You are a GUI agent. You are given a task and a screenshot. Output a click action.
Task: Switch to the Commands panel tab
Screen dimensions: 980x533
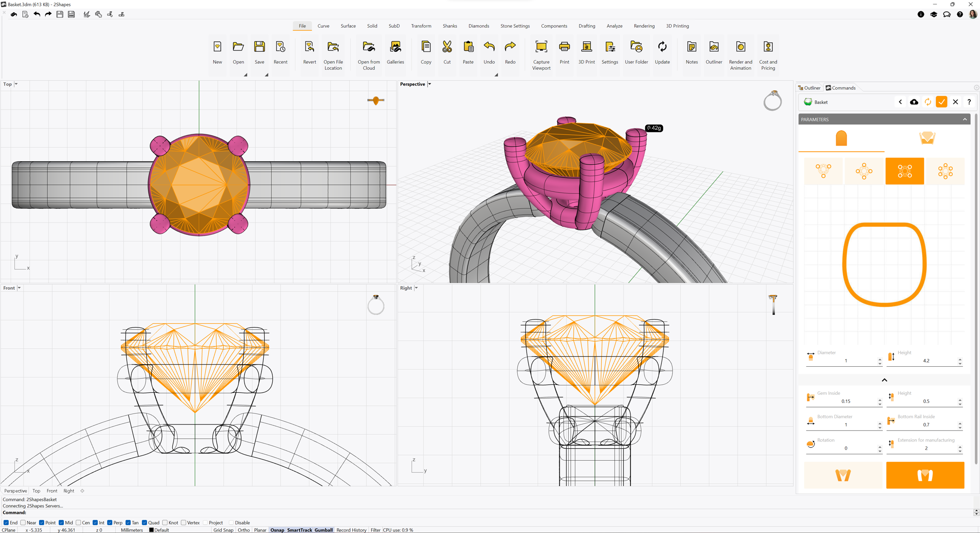(x=840, y=88)
